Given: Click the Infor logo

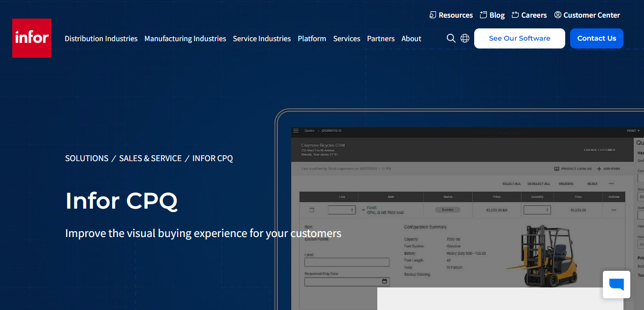Looking at the screenshot, I should coord(32,38).
